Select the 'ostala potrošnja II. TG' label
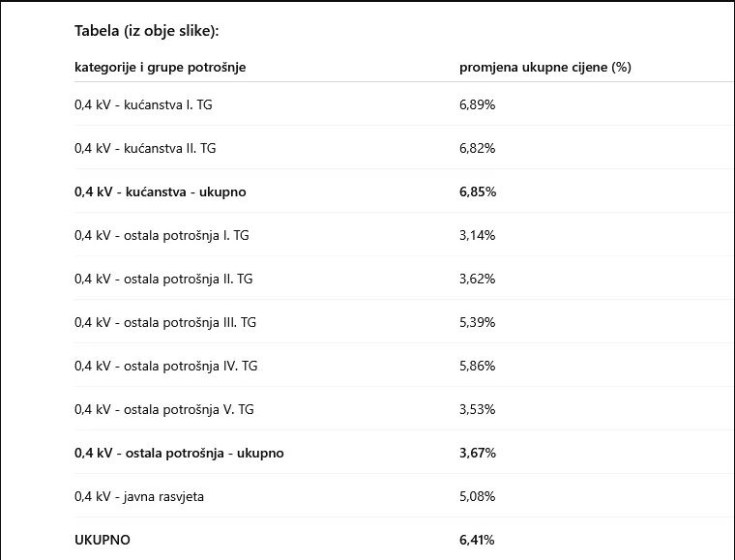 coord(163,279)
